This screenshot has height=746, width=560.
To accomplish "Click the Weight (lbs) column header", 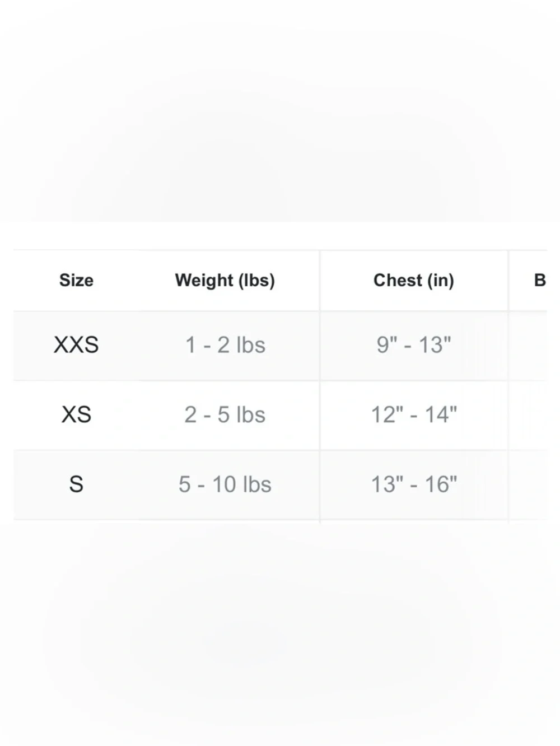I will click(x=225, y=280).
